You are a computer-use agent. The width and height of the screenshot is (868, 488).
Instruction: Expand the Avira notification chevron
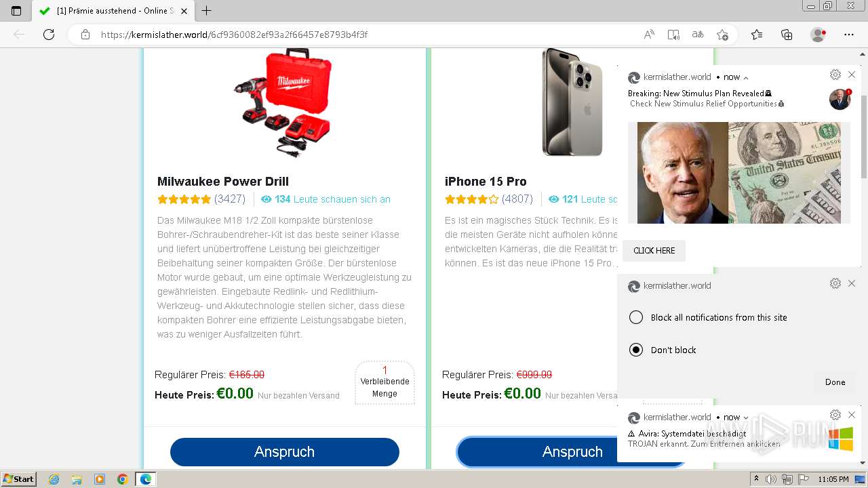coord(746,418)
